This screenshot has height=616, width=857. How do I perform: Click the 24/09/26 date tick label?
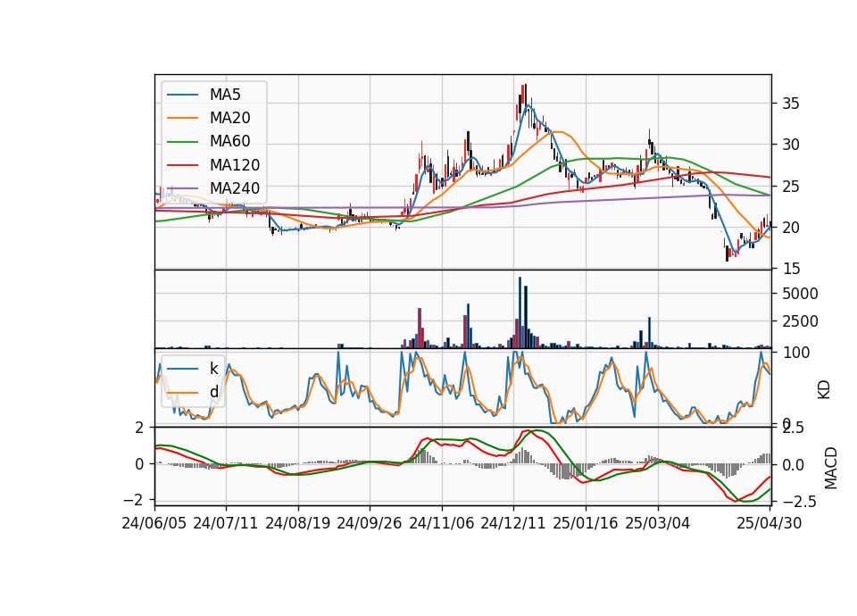click(370, 523)
